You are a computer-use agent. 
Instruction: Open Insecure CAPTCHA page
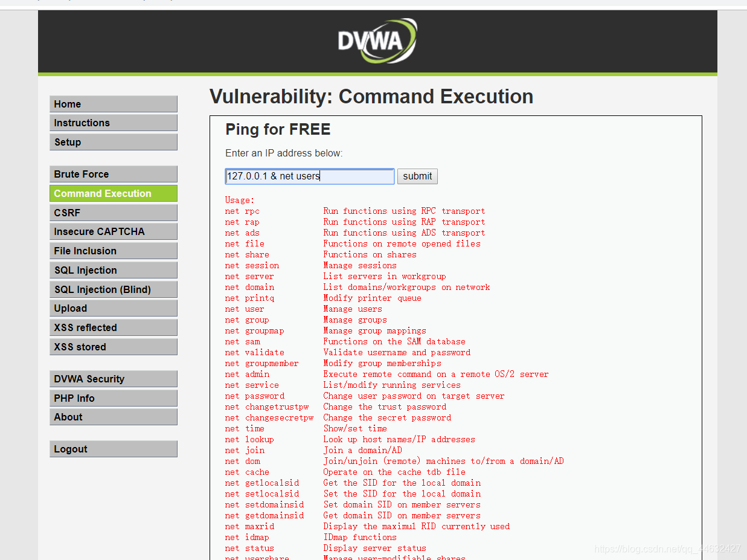pos(114,231)
